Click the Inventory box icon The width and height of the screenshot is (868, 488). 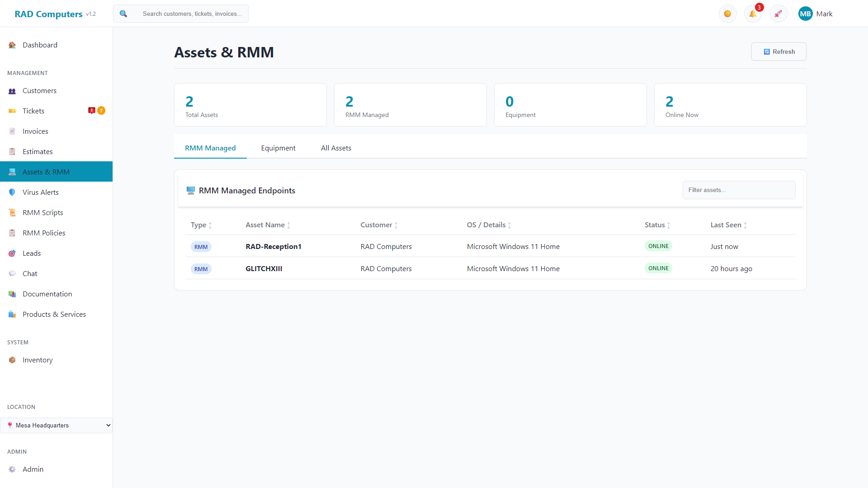tap(12, 360)
